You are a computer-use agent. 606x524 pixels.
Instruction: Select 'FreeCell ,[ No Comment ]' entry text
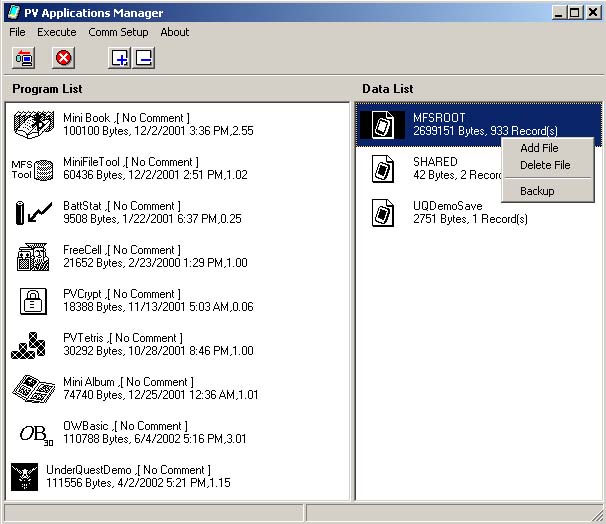[x=122, y=250]
